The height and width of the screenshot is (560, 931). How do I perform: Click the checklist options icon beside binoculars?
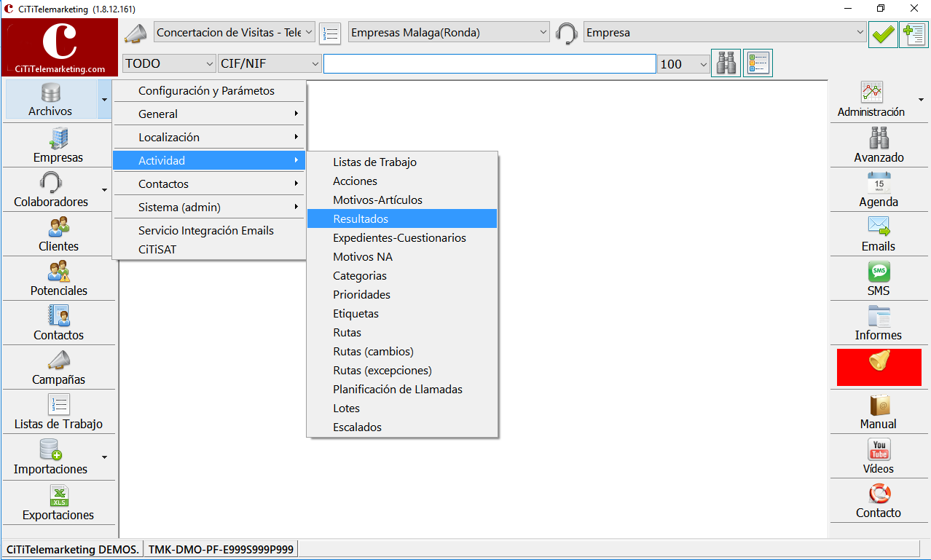758,63
